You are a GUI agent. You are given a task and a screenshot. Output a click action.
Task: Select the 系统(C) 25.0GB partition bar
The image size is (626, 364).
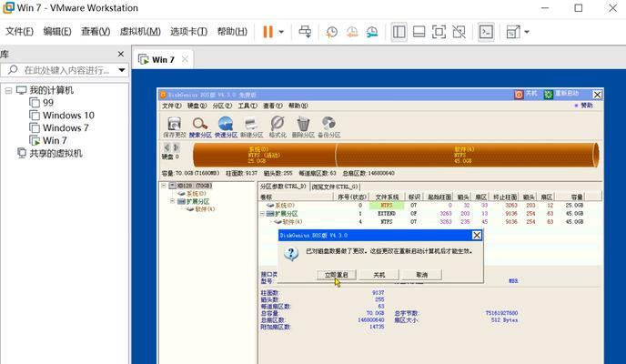click(264, 155)
